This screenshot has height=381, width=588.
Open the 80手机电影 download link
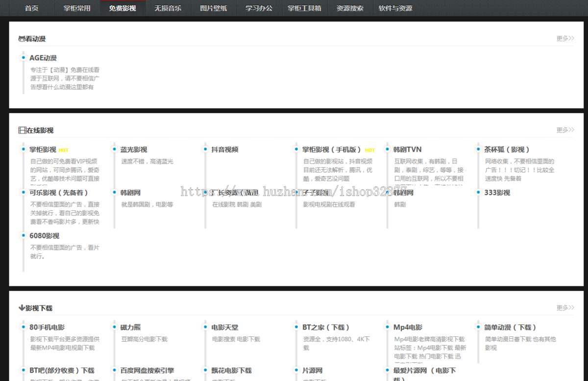(47, 327)
